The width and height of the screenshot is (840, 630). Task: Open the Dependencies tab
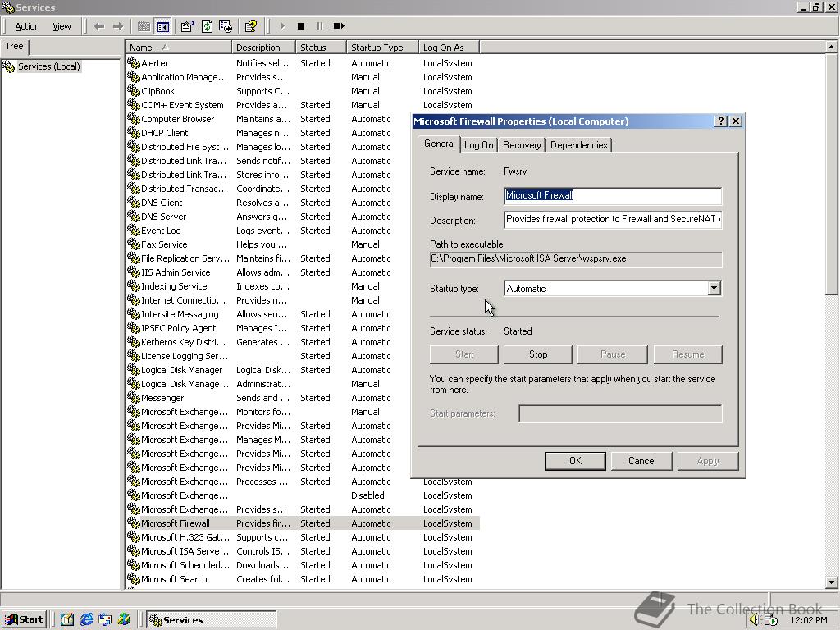tap(578, 145)
